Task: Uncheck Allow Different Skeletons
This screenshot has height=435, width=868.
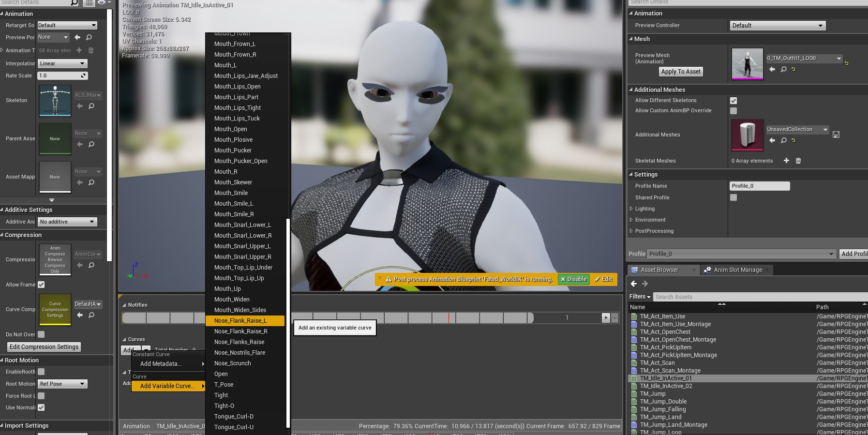Action: point(733,101)
